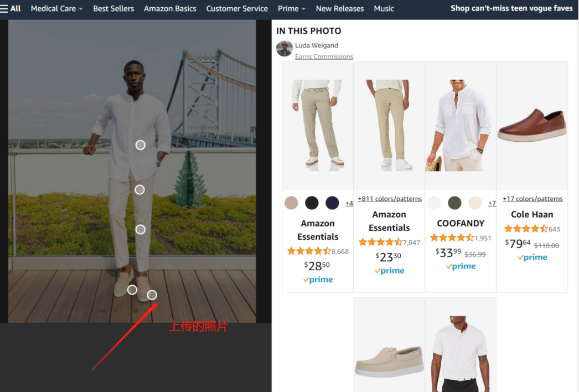Viewport: 579px width, 392px height.
Task: Click the shirt hotspot circle on photo
Action: [x=141, y=145]
